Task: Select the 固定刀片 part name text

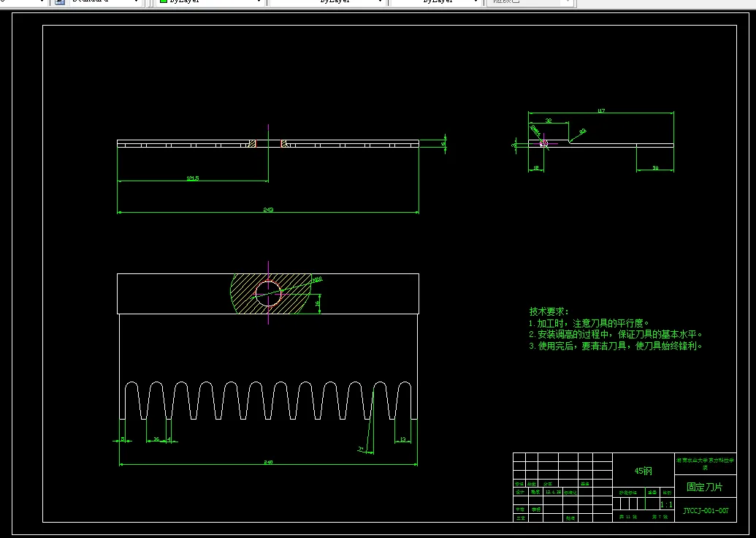Action: point(705,487)
